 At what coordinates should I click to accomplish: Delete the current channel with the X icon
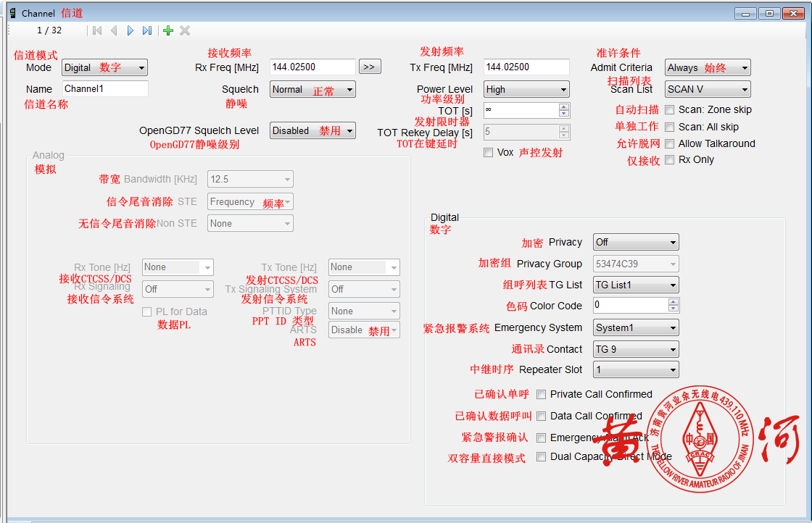coord(184,30)
